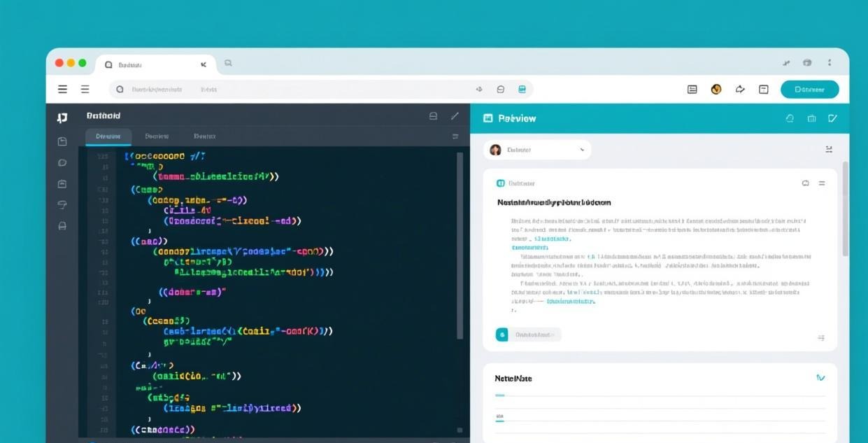Click the pin icon in the window title bar
Viewport: 868px width, 443px height.
pyautogui.click(x=786, y=63)
